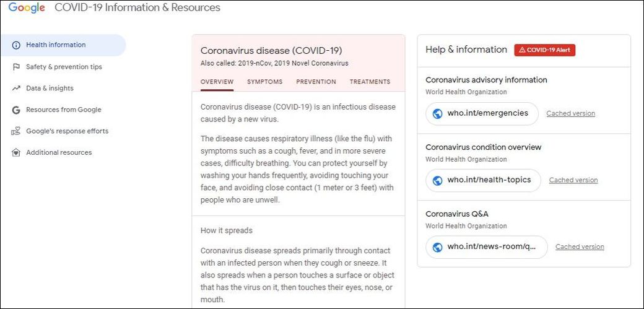The image size is (644, 309).
Task: Click the Additional resources shield icon
Action: 16,152
